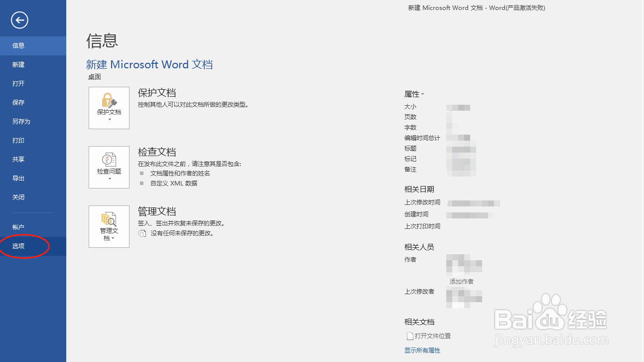644x362 pixels.
Task: Click the document icon beside 没有任何未保存的更改
Action: pos(142,233)
